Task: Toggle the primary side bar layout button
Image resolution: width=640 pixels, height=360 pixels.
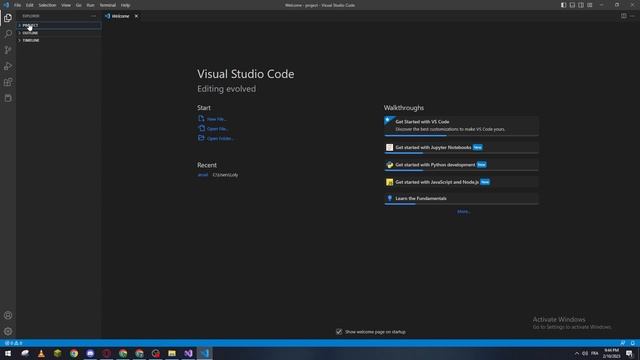Action: point(563,5)
